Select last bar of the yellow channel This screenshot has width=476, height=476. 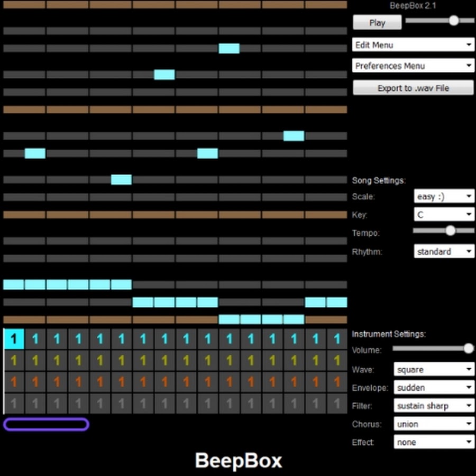[337, 360]
